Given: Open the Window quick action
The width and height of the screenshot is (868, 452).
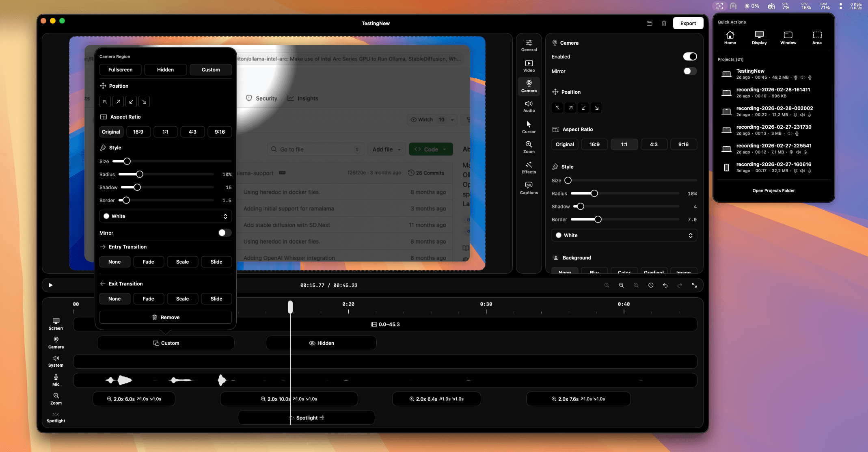Looking at the screenshot, I should pos(788,37).
